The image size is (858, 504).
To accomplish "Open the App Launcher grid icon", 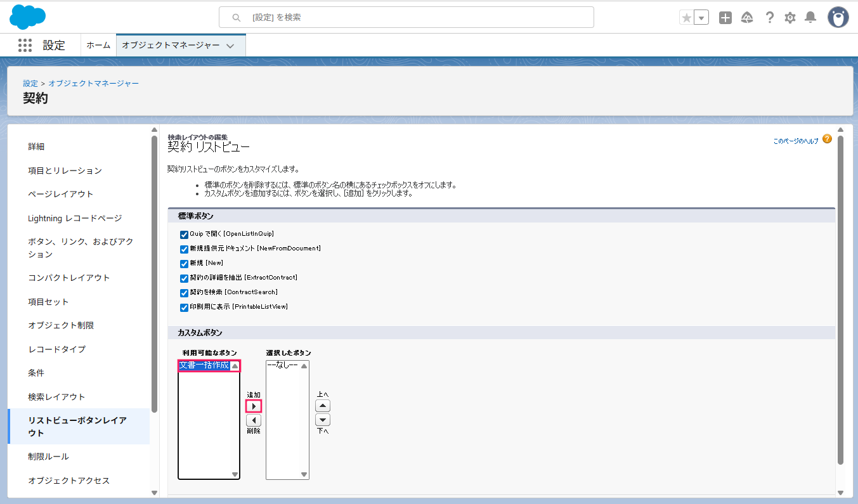I will pos(25,45).
